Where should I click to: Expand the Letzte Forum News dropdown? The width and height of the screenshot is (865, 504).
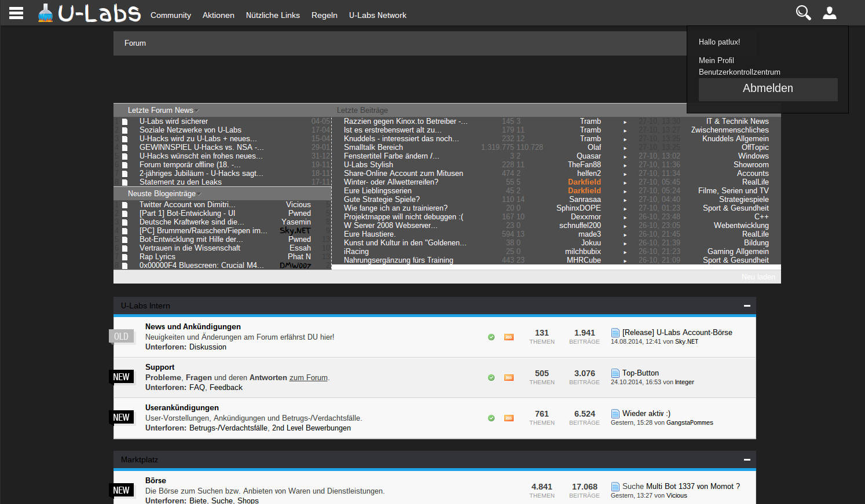(197, 111)
